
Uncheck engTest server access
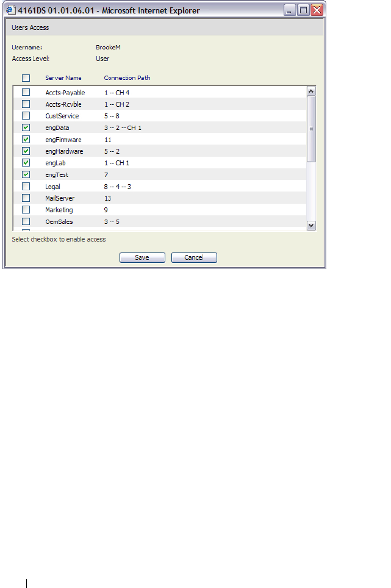(26, 174)
